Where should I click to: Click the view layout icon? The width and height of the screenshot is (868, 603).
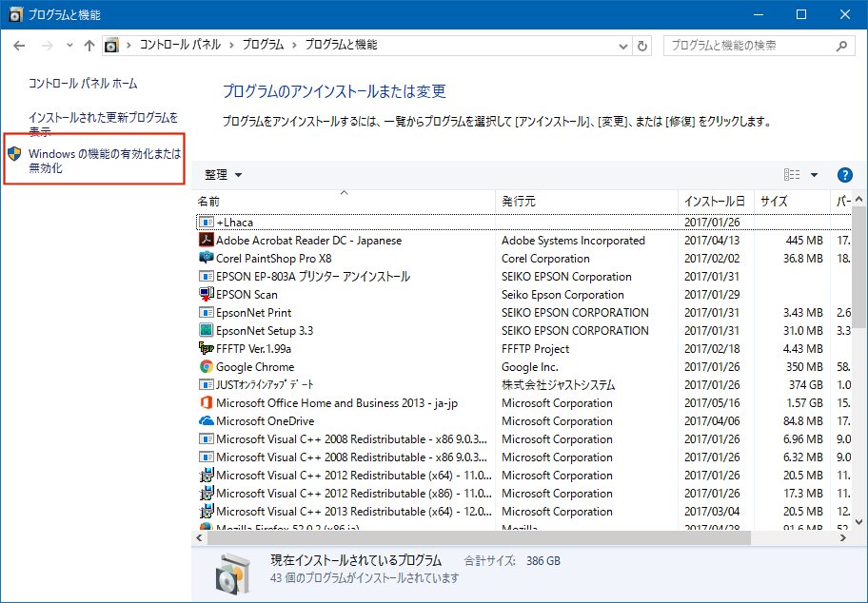(792, 175)
